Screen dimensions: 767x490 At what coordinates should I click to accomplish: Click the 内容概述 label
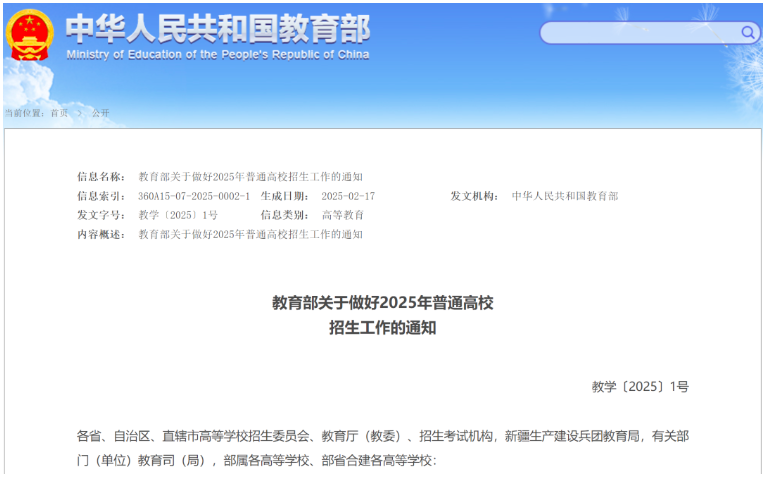click(101, 234)
